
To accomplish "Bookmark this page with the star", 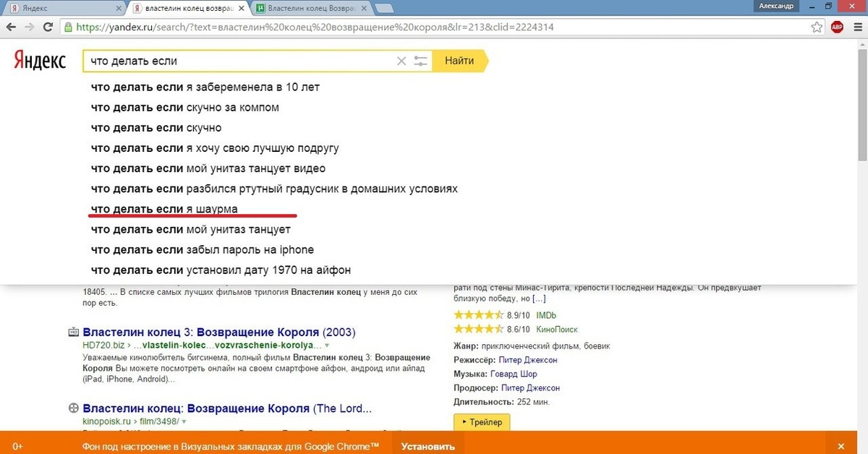I will pyautogui.click(x=817, y=27).
